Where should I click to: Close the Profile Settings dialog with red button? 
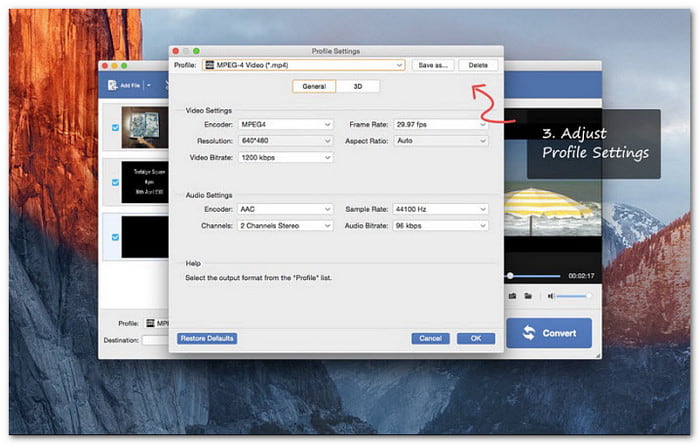(x=176, y=51)
